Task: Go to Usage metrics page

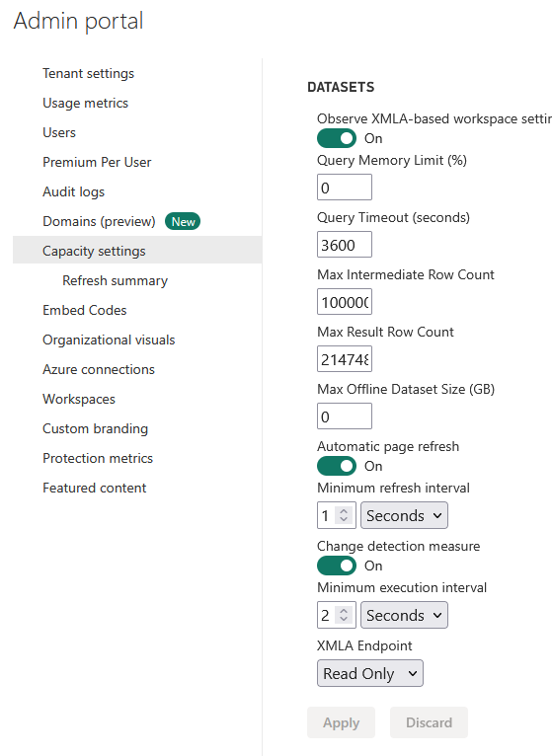Action: (85, 103)
